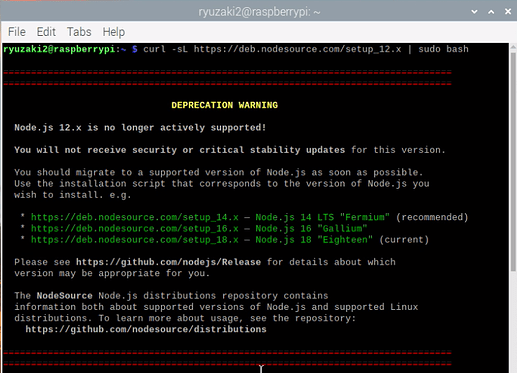This screenshot has width=517, height=373.
Task: Click the bold 'NodeSource' word
Action: (x=65, y=296)
